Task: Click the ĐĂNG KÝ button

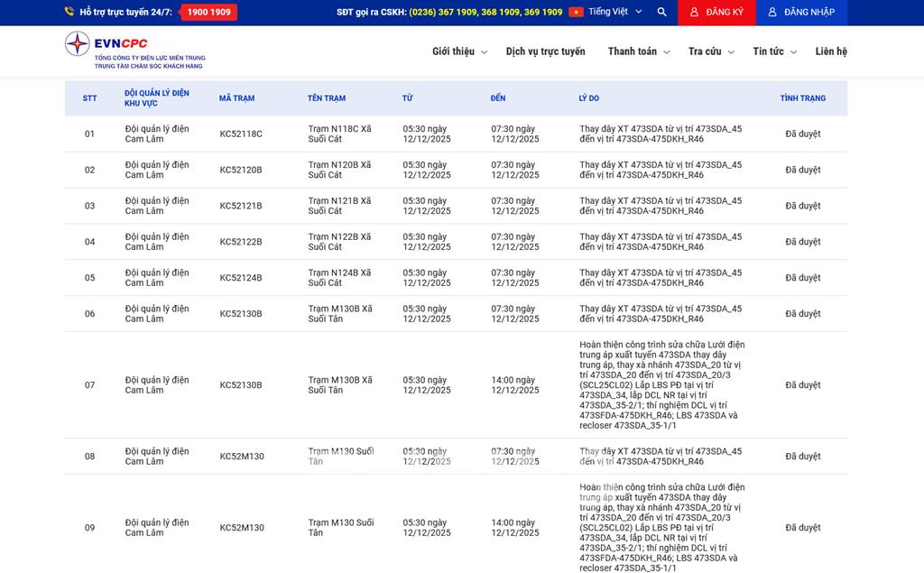Action: click(717, 13)
